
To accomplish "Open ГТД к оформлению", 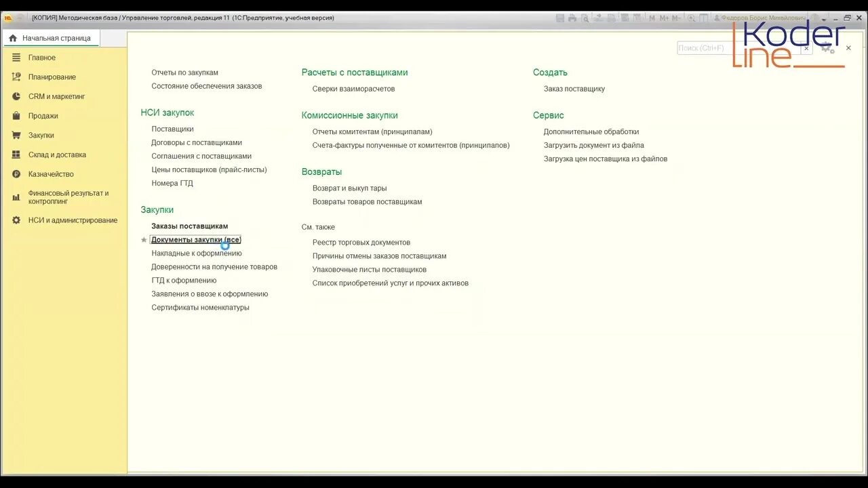I will tap(184, 281).
